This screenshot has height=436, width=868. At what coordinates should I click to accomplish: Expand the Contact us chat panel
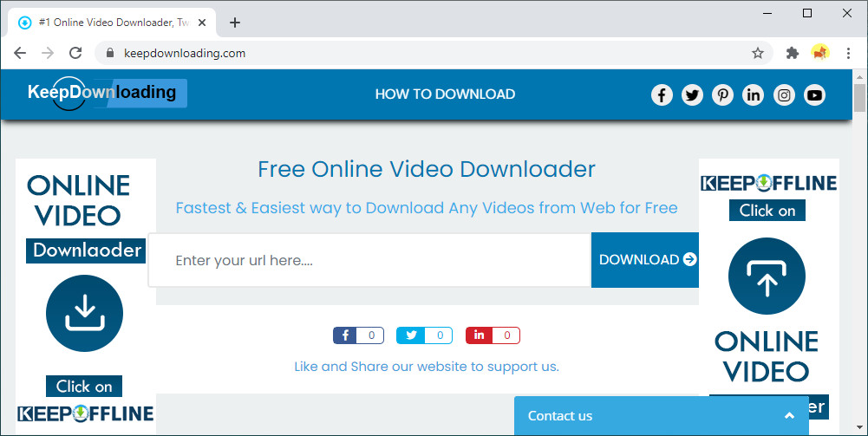coord(661,416)
